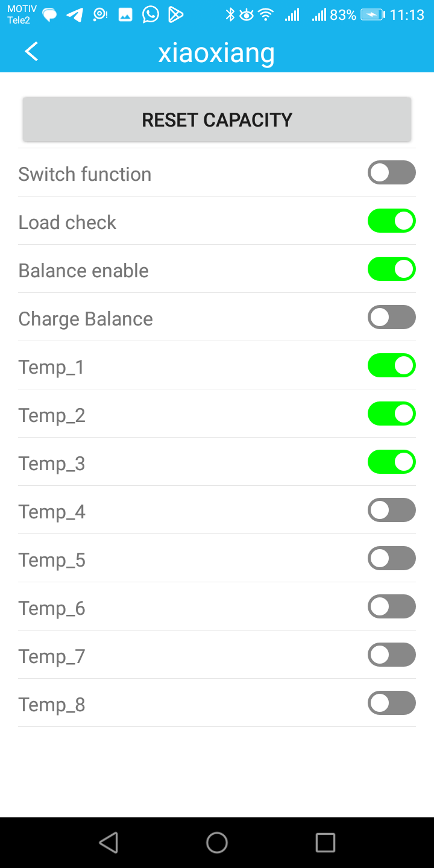The height and width of the screenshot is (868, 434).
Task: Switch off the Temp_1 sensor
Action: [392, 365]
